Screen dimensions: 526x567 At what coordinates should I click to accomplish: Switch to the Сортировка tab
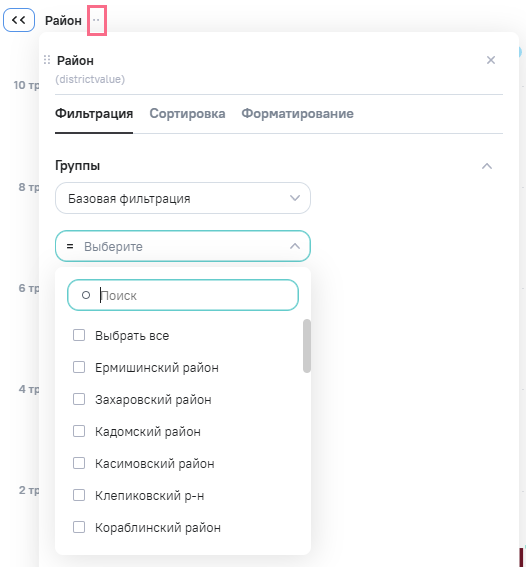click(x=187, y=114)
